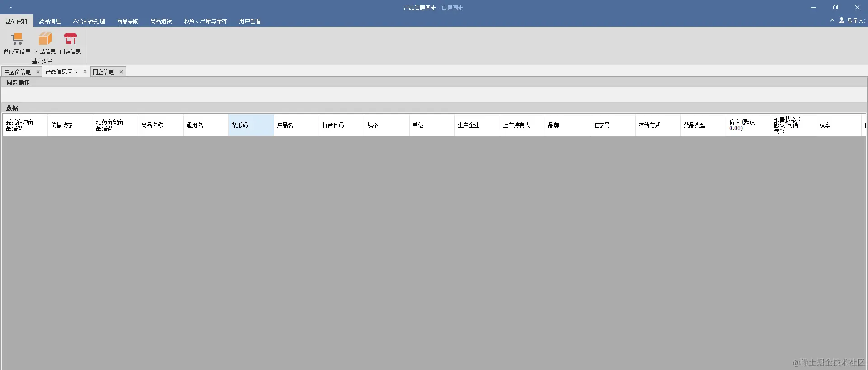Open the 收货、出库与库存 ribbon tab
This screenshot has height=370, width=868.
205,21
